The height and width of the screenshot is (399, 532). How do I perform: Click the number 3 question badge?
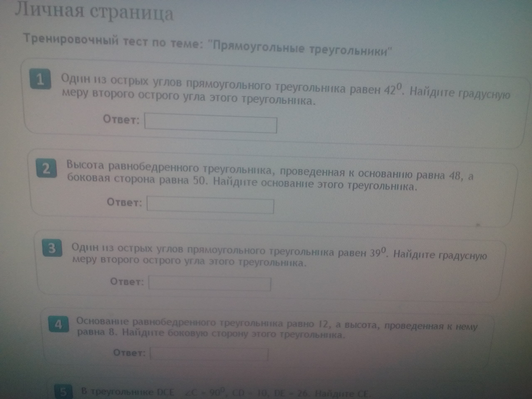pyautogui.click(x=52, y=248)
